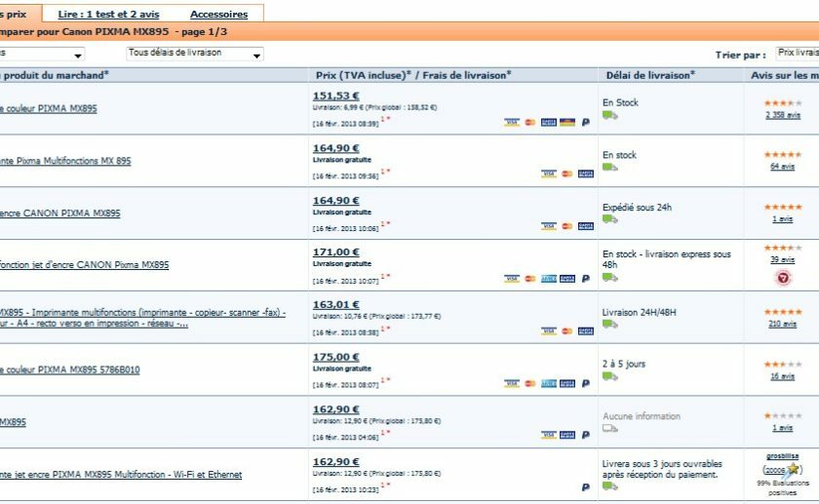Click the Visa icon in the 151,53 € row
Viewport: 819px width, 504px height.
pos(512,122)
